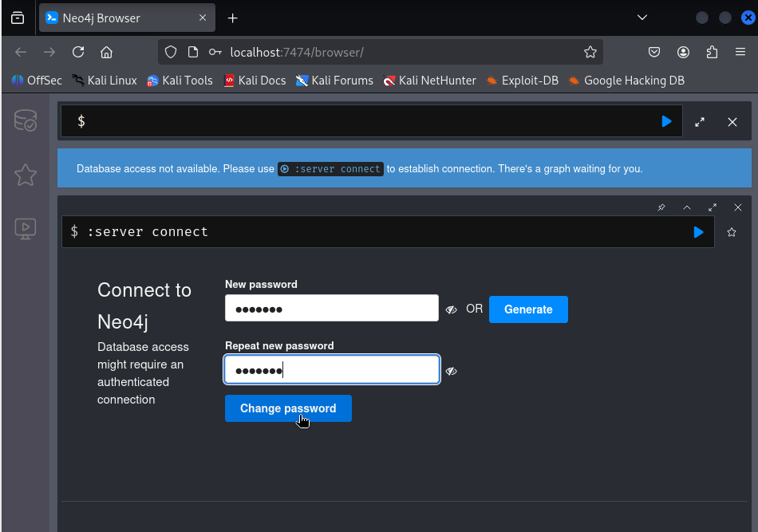Open the browser home page
The width and height of the screenshot is (758, 532).
coord(106,52)
